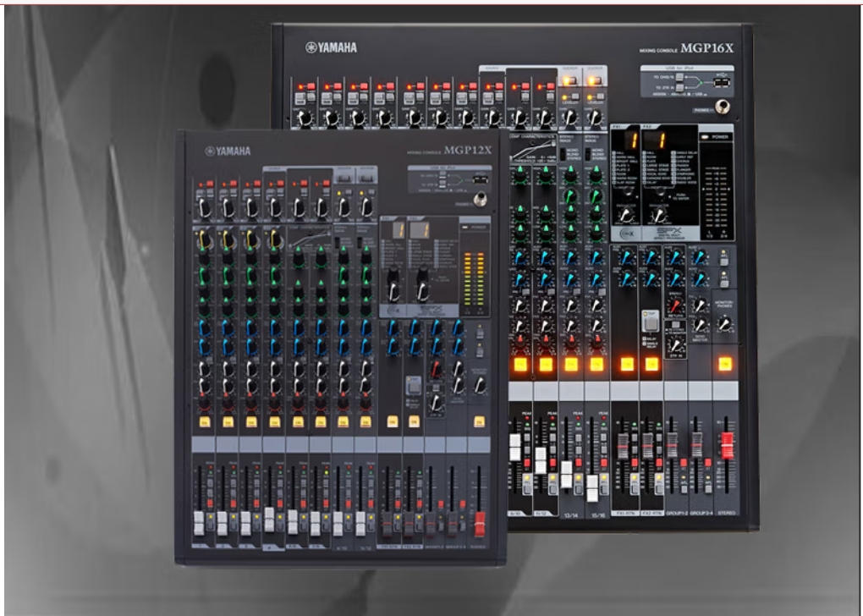
Task: Click the PHONES headphone jack on the MGP16X
Action: pos(723,107)
